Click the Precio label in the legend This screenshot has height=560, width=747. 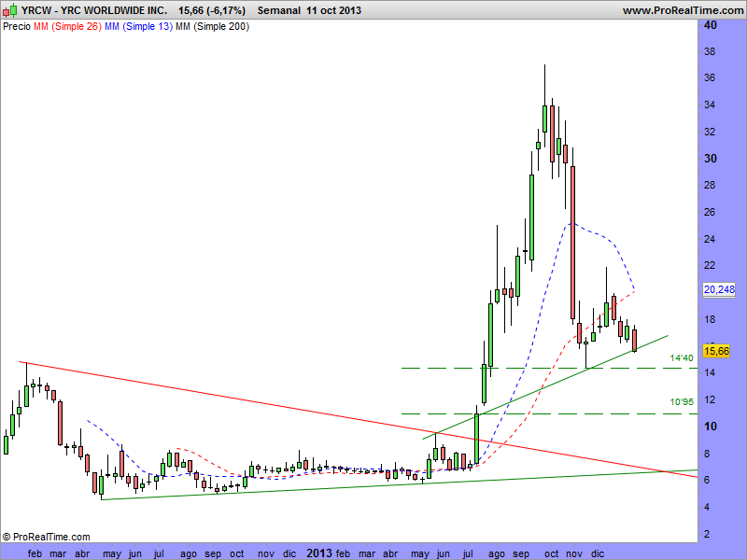pos(16,28)
